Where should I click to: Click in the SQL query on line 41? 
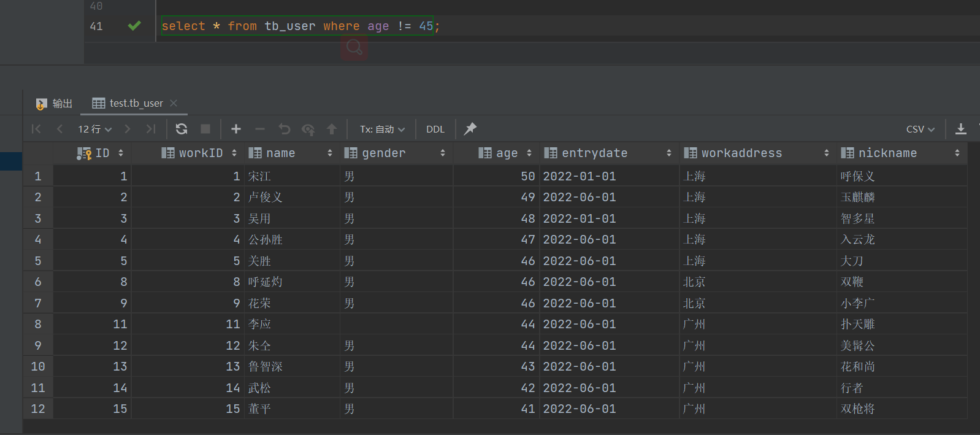coord(301,26)
